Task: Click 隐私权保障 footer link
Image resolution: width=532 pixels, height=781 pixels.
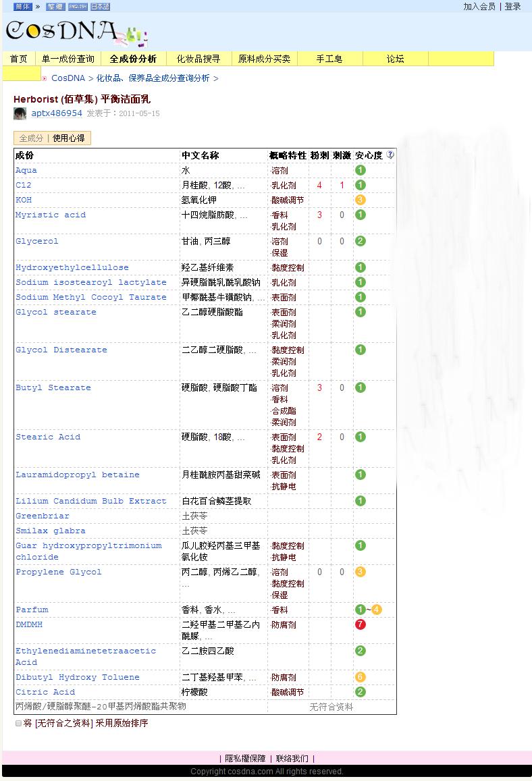Action: 245,758
